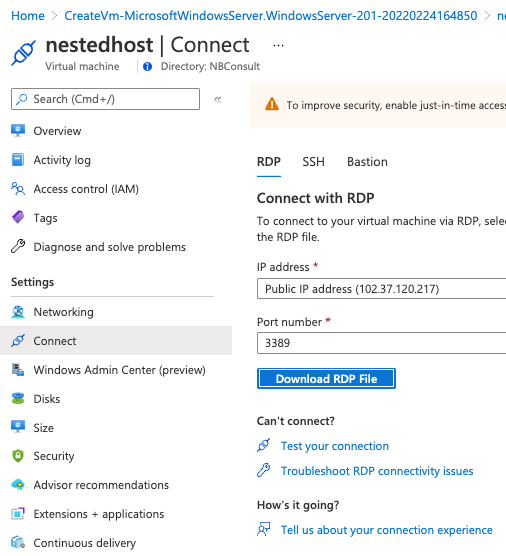Click the Security shield icon
506x556 pixels.
(x=18, y=456)
